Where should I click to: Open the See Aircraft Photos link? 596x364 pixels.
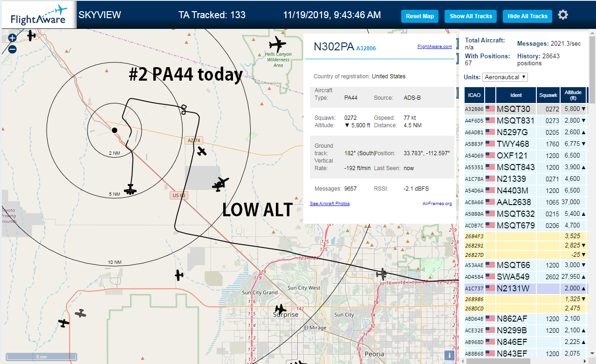[329, 204]
